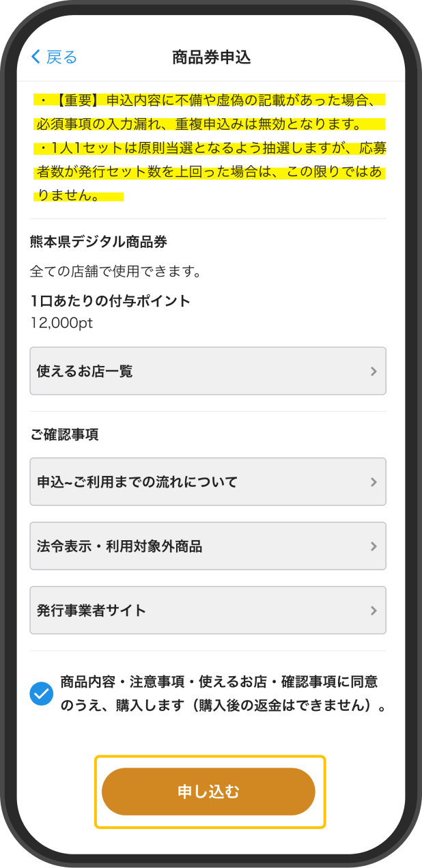Click chevron on 申込~ご利用までの流れ row

[x=374, y=482]
